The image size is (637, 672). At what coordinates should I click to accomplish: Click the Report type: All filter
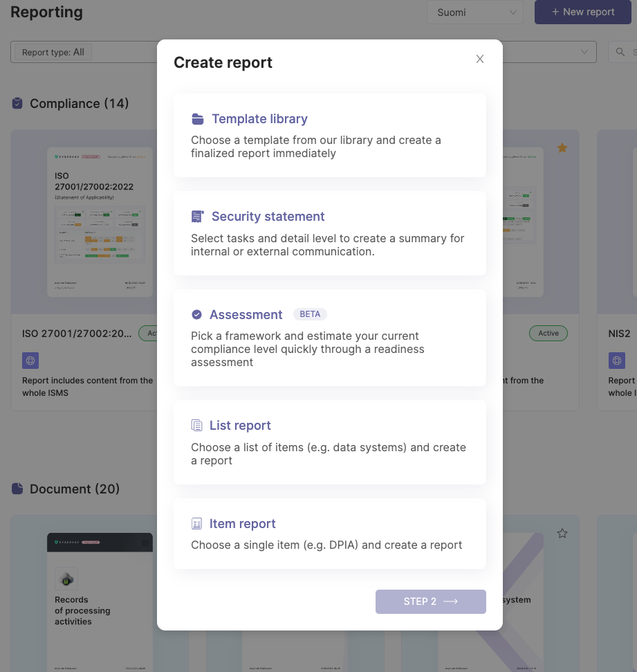[53, 53]
